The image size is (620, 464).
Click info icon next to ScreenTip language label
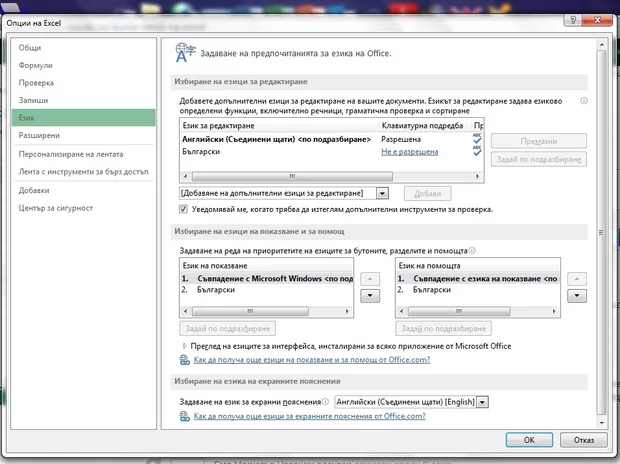pyautogui.click(x=325, y=402)
